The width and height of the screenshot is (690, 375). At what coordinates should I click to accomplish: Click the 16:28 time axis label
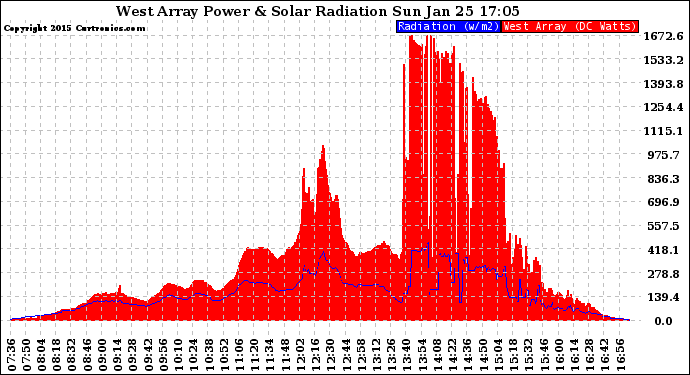589,355
